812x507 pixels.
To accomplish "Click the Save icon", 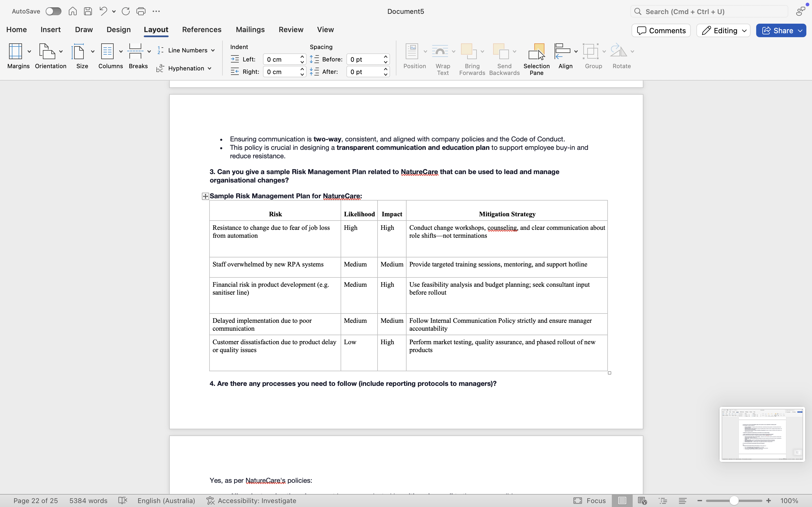I will (x=88, y=11).
